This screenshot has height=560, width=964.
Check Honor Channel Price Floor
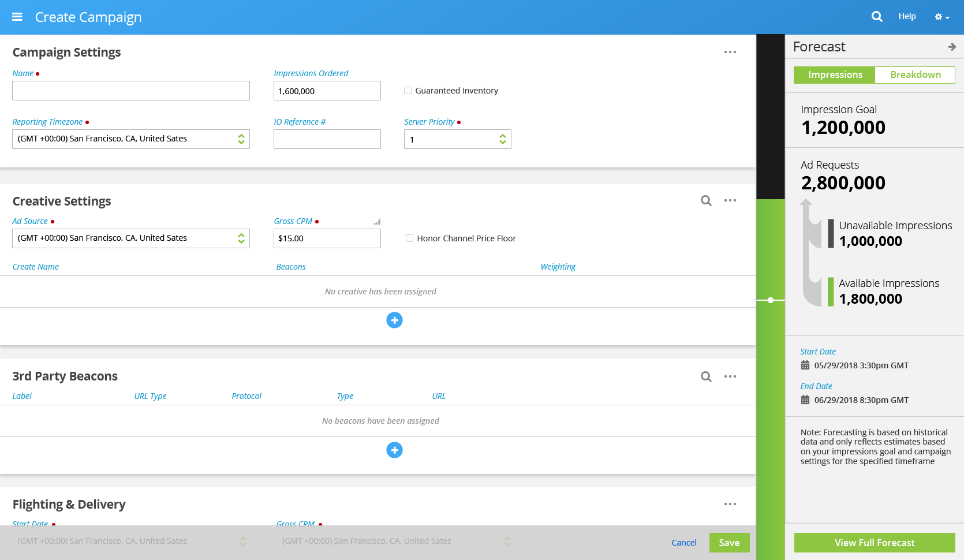409,238
